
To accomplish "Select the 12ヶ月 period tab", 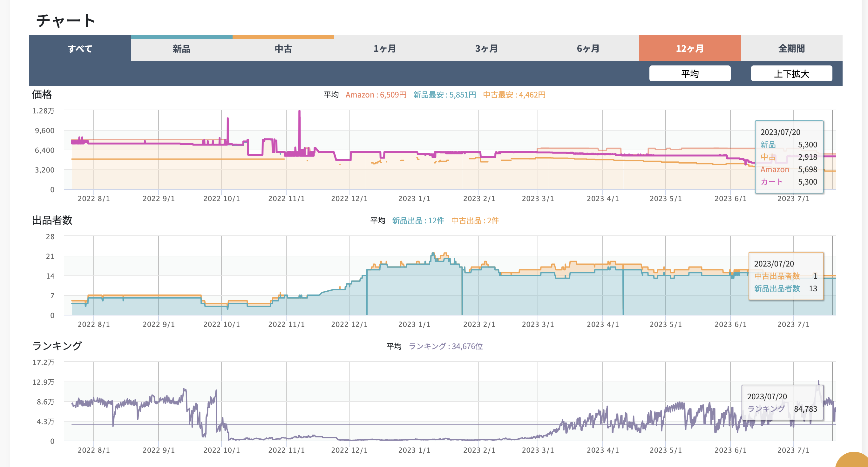I will (x=690, y=49).
